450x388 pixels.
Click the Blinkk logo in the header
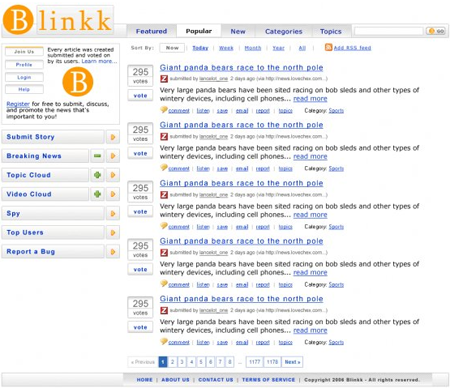pos(58,20)
